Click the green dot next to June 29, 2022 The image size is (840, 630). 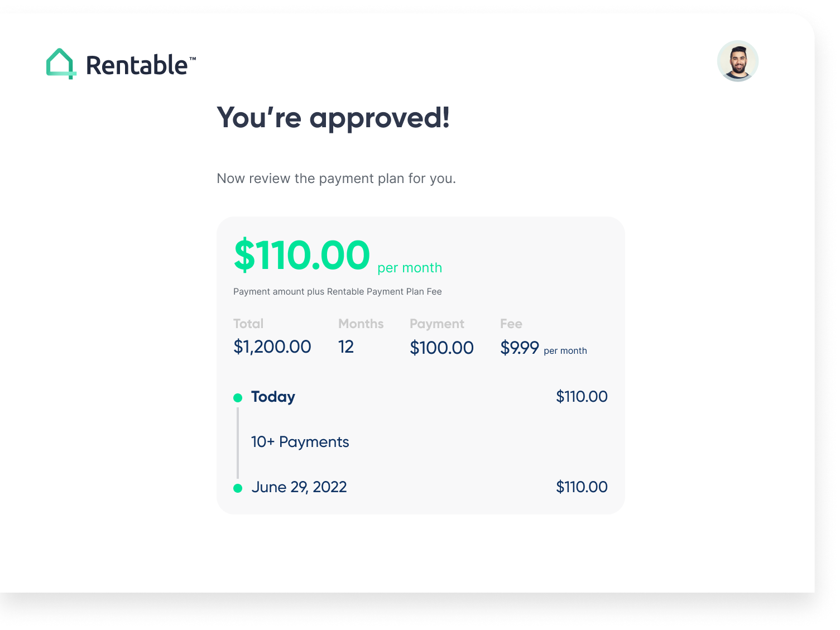[x=238, y=488]
